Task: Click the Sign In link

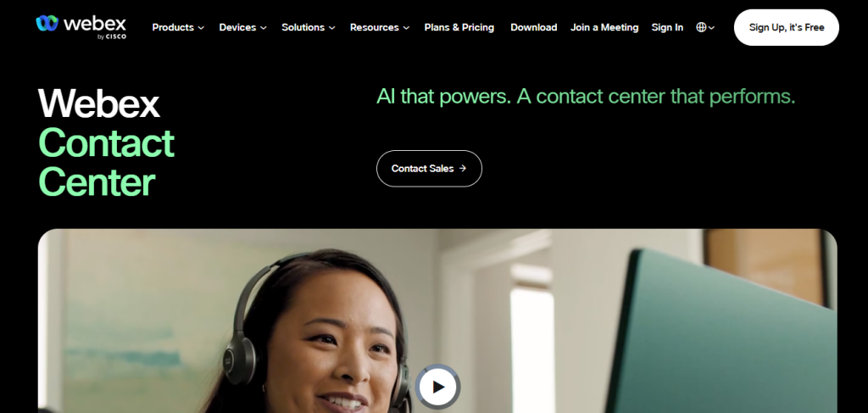Action: point(667,27)
